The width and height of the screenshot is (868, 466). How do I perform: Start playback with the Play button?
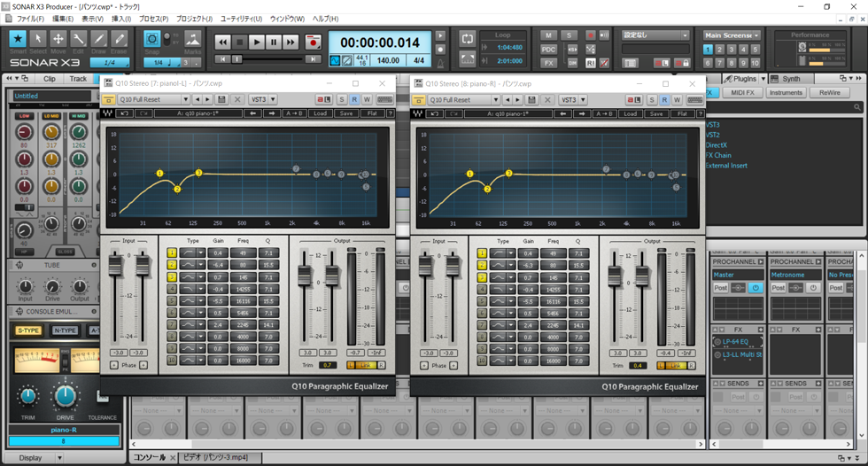256,42
